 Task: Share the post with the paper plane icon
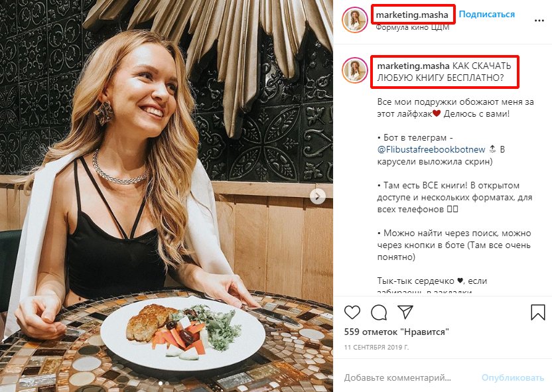405,312
